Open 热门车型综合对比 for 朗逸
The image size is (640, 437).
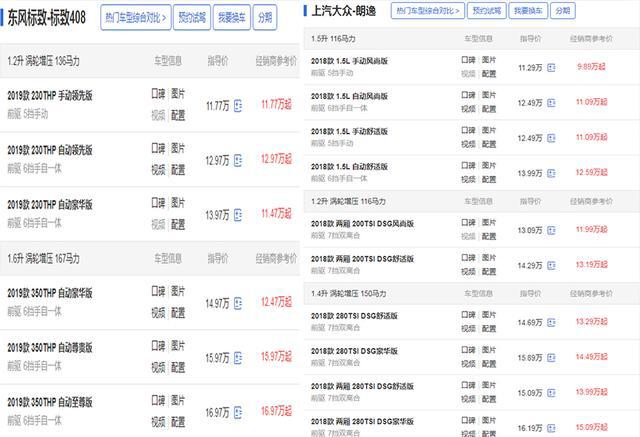[428, 11]
